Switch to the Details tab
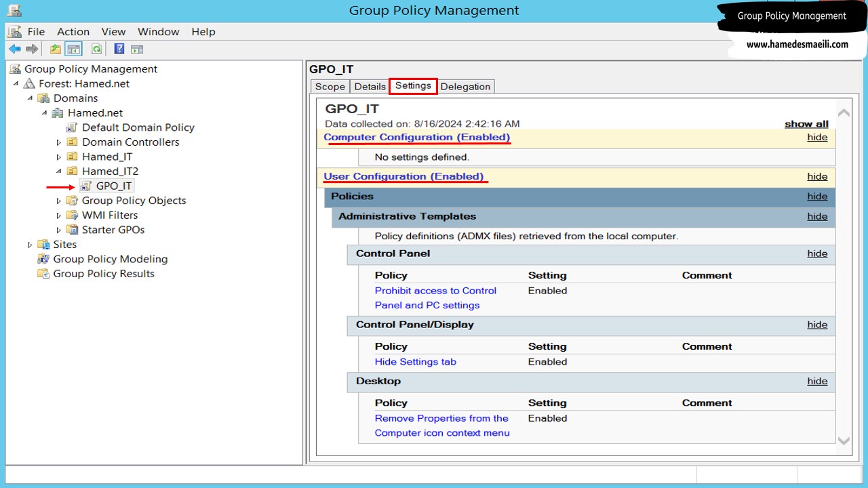The height and width of the screenshot is (488, 868). (x=370, y=86)
